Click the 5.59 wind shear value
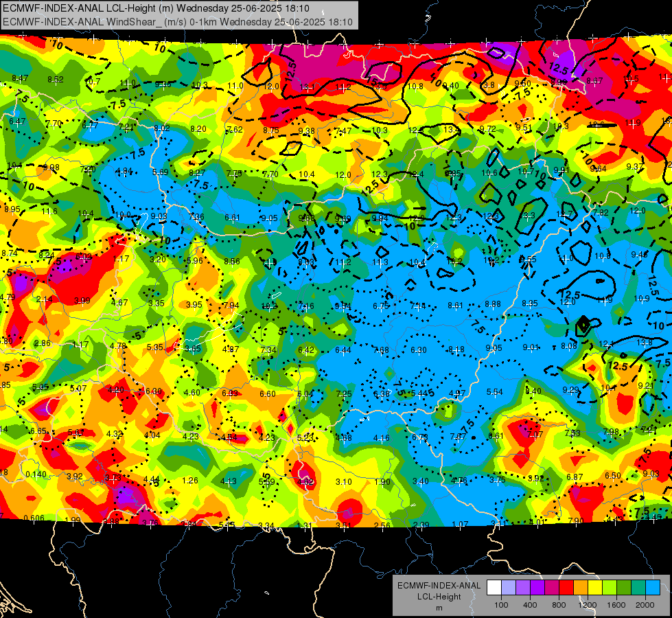Image resolution: width=672 pixels, height=618 pixels. pyautogui.click(x=266, y=481)
